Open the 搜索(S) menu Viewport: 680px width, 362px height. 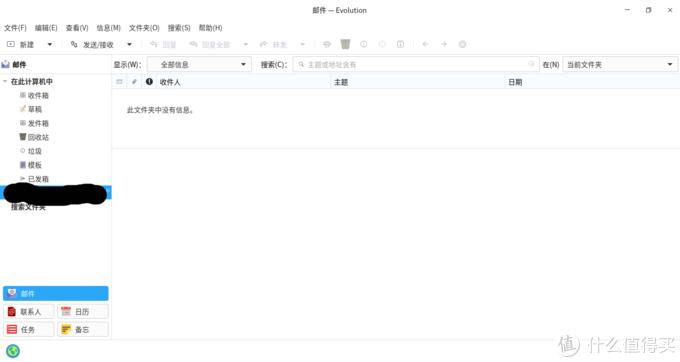pos(179,28)
